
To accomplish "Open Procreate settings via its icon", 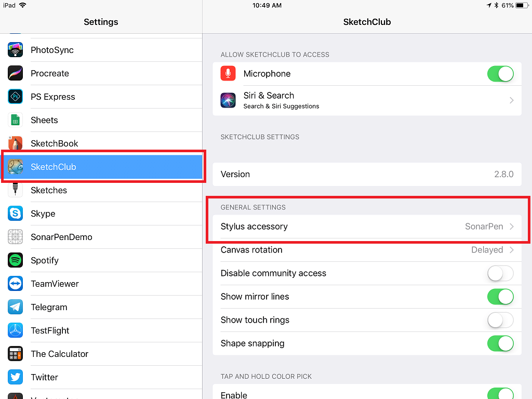I will (16, 73).
